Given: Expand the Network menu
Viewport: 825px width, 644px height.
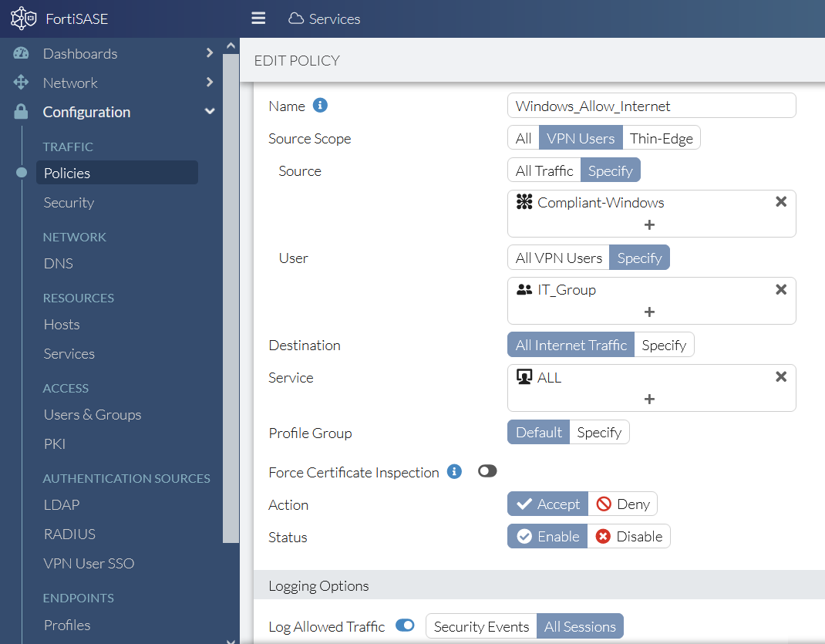Looking at the screenshot, I should tap(209, 83).
